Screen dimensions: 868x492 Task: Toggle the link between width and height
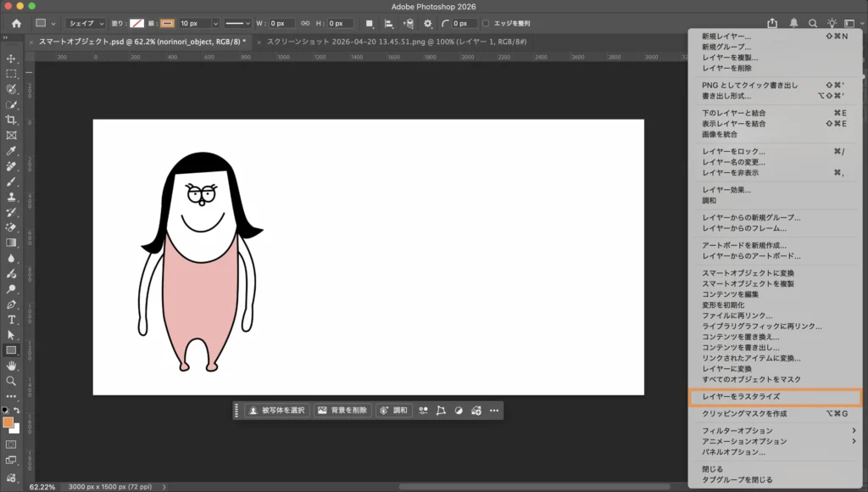[306, 23]
